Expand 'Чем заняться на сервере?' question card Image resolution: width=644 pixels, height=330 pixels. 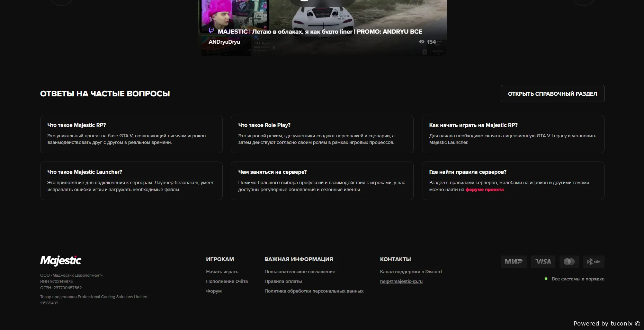tap(322, 181)
